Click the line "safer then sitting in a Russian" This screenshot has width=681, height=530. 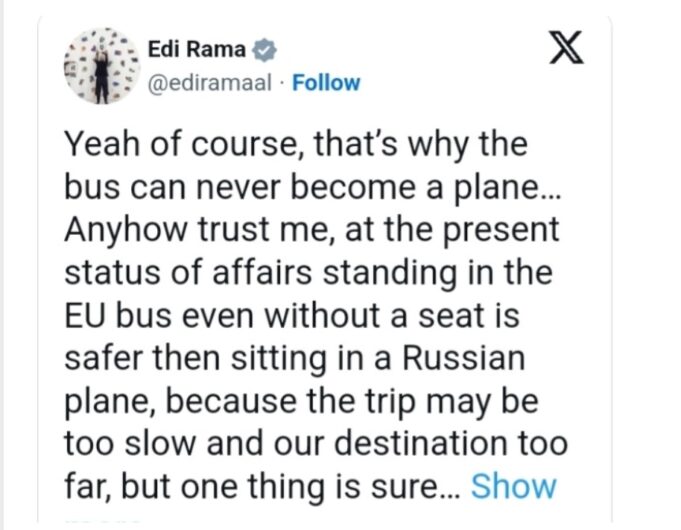297,359
